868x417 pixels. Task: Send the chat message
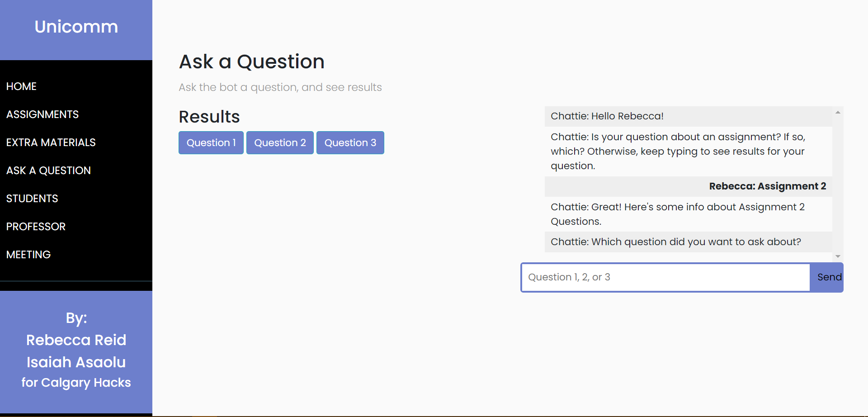(829, 277)
